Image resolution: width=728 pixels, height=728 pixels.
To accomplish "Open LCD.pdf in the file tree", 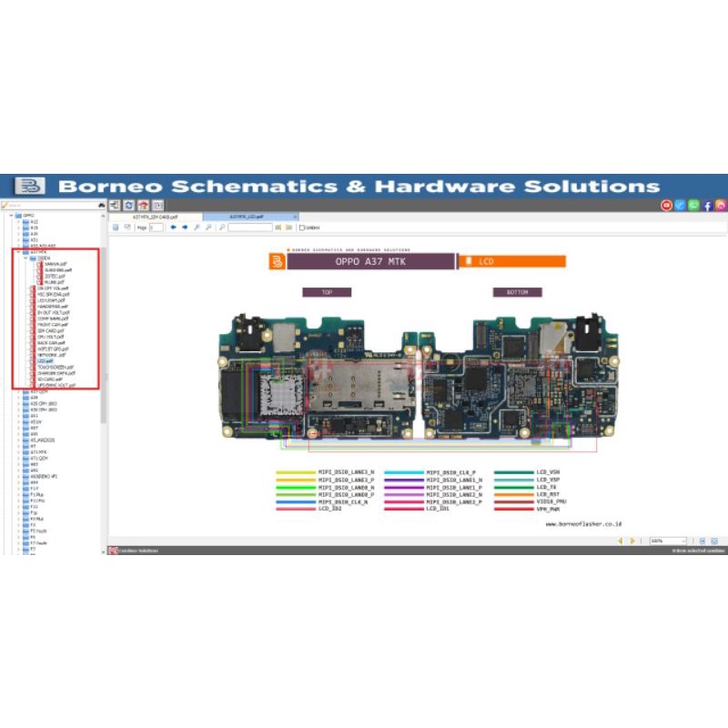I will point(45,360).
